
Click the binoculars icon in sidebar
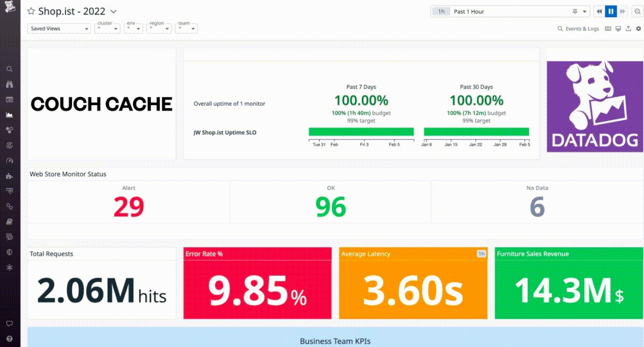pos(9,84)
